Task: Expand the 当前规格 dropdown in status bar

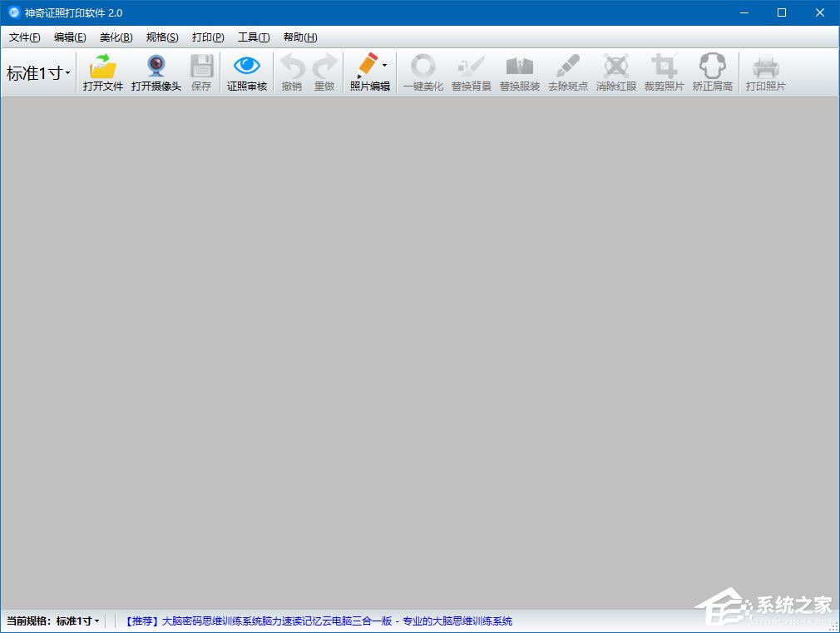Action: (x=96, y=621)
